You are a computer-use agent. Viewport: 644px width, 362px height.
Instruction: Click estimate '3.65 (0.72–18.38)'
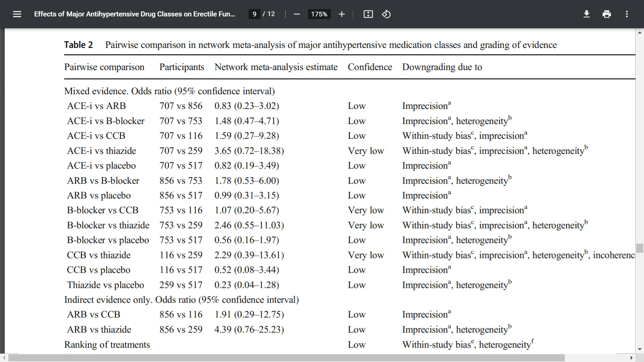click(x=249, y=151)
